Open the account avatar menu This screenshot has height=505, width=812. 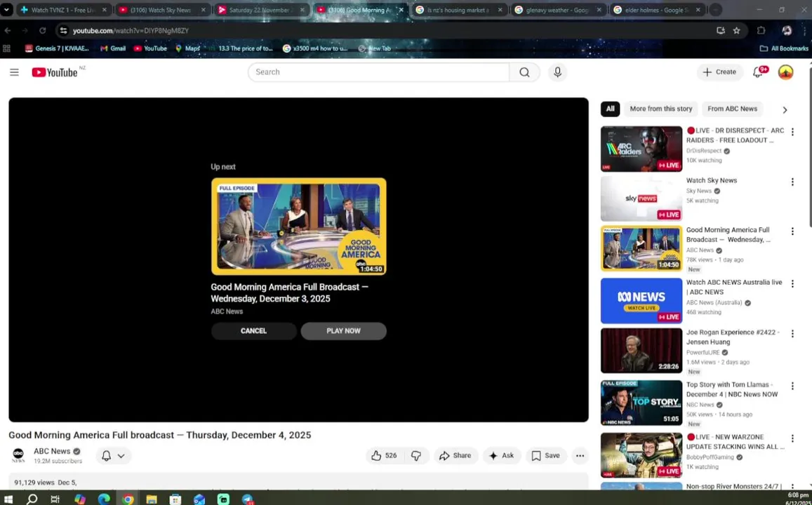tap(785, 72)
